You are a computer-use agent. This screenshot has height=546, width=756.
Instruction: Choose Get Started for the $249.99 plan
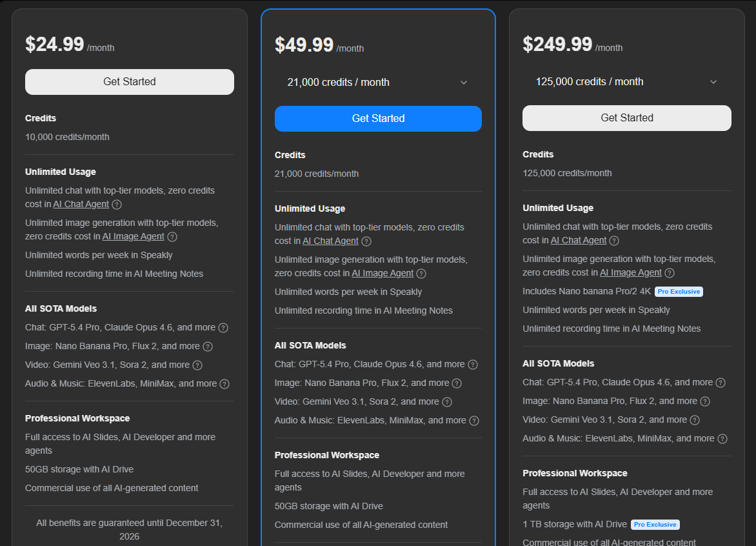click(x=626, y=118)
